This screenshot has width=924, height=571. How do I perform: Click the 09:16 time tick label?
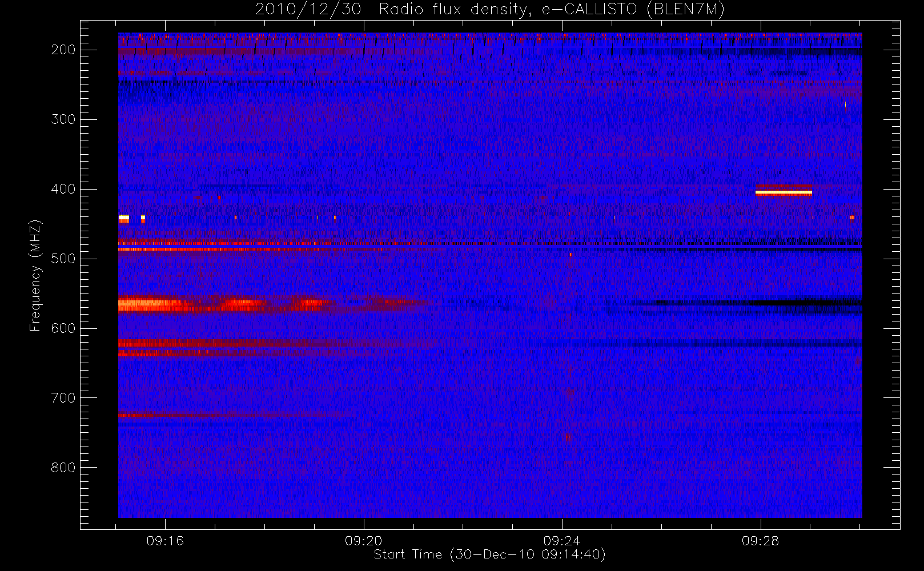(165, 541)
